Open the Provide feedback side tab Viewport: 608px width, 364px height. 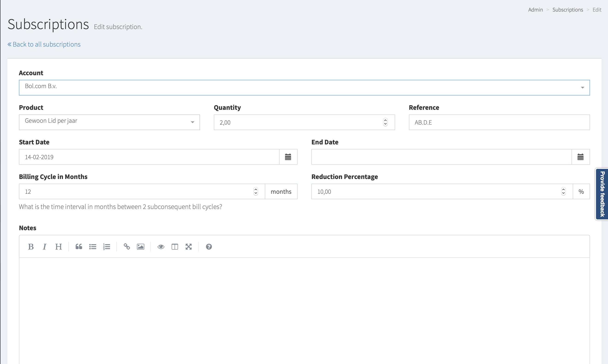(602, 194)
